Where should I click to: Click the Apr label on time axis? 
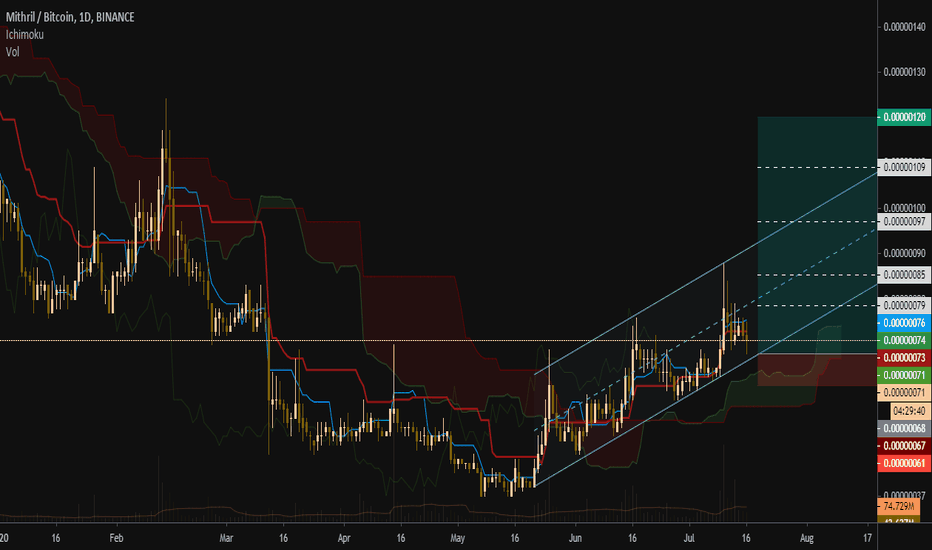click(x=344, y=538)
